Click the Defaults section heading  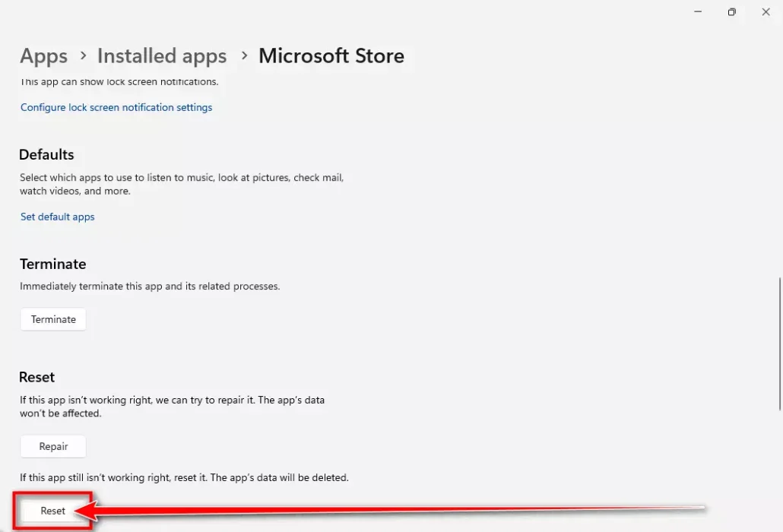[x=46, y=155]
